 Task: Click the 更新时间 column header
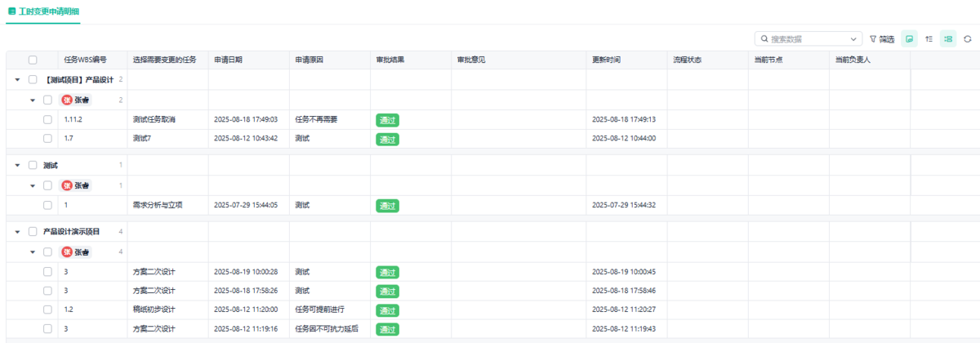click(x=606, y=60)
